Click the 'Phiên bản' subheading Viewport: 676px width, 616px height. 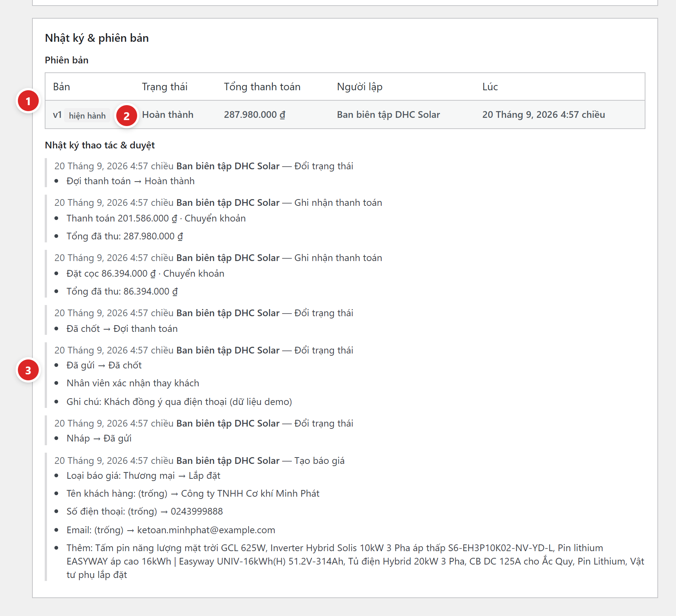point(67,60)
